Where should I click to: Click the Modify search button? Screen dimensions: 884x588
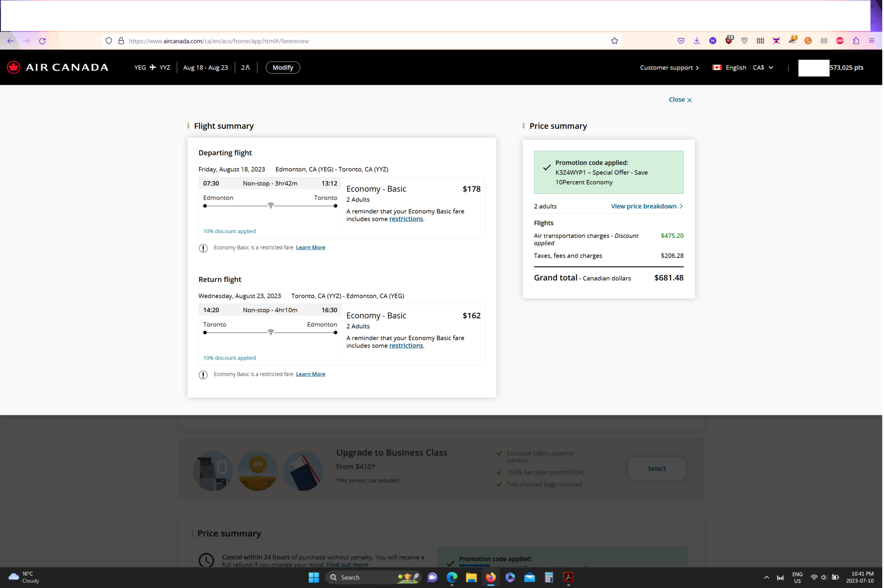pos(282,68)
